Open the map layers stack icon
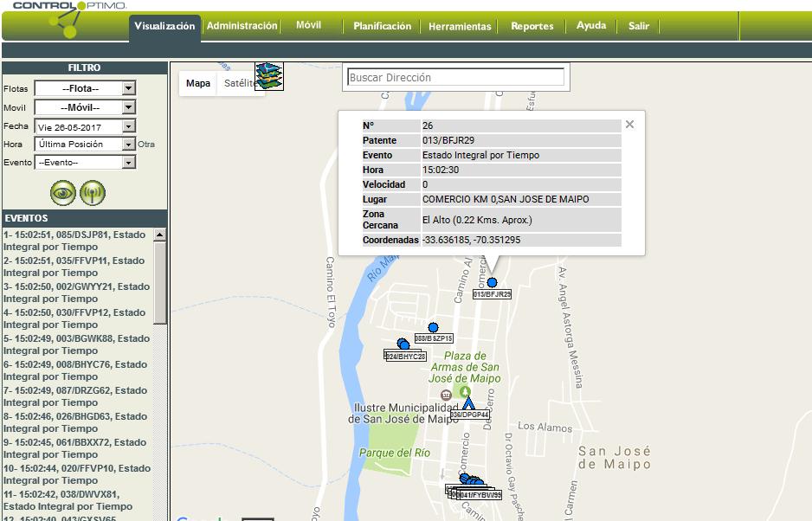This screenshot has width=812, height=521. 268,76
